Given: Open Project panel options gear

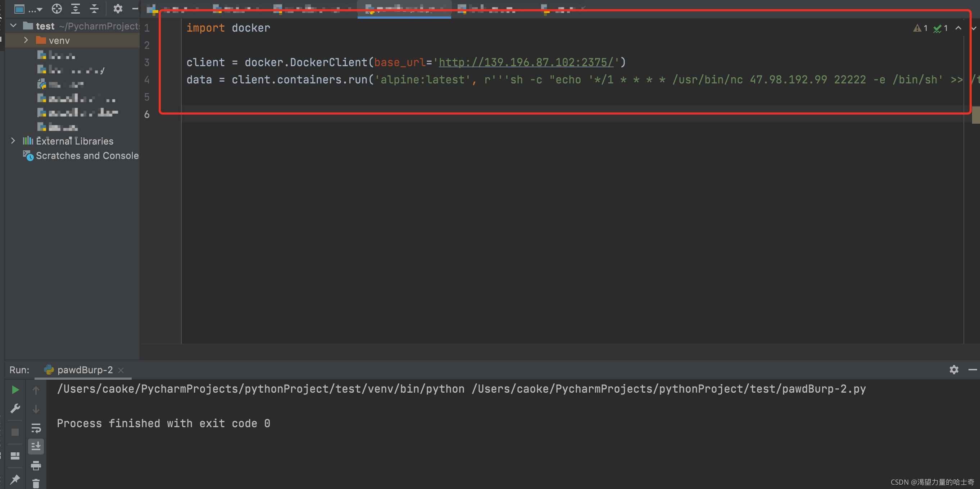Looking at the screenshot, I should [x=118, y=8].
